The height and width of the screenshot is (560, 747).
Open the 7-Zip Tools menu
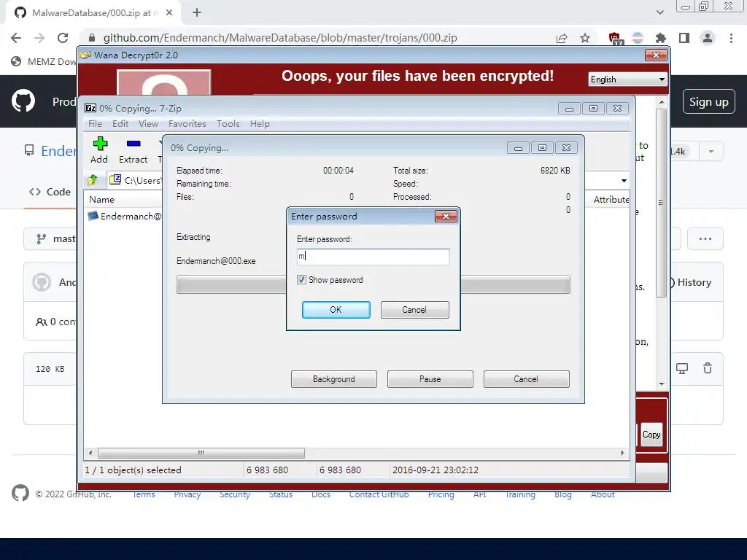228,124
